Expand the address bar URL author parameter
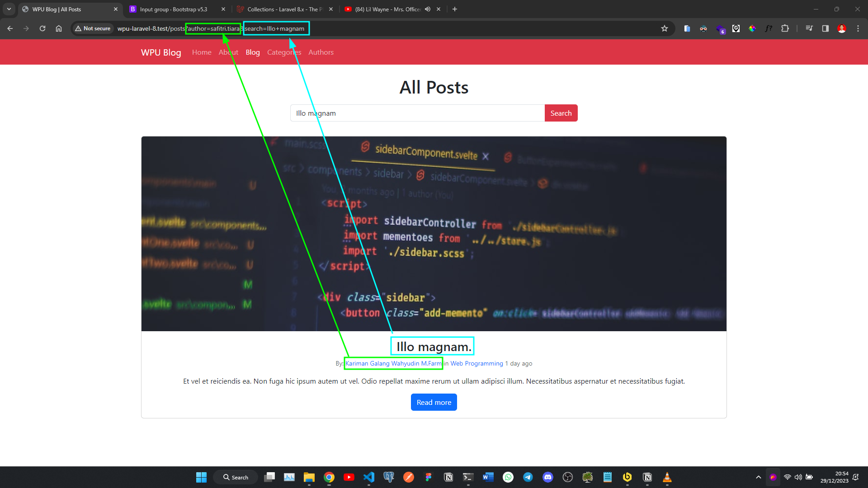This screenshot has width=868, height=488. click(x=213, y=28)
